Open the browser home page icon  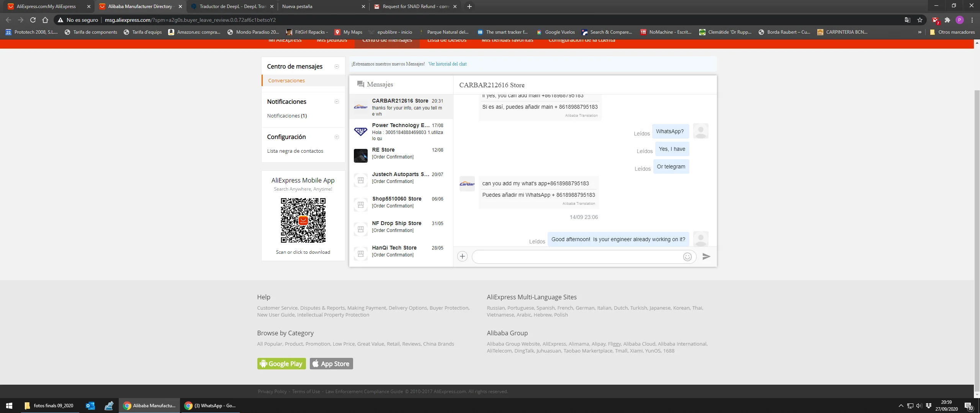tap(45, 20)
